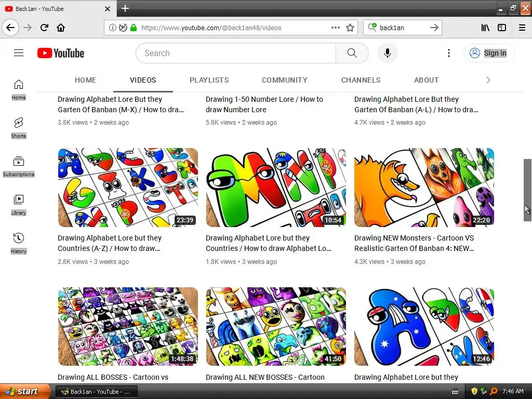532x399 pixels.
Task: Open 'Drawing ALL BOSSES - Cartoon vs' title
Action: [113, 377]
